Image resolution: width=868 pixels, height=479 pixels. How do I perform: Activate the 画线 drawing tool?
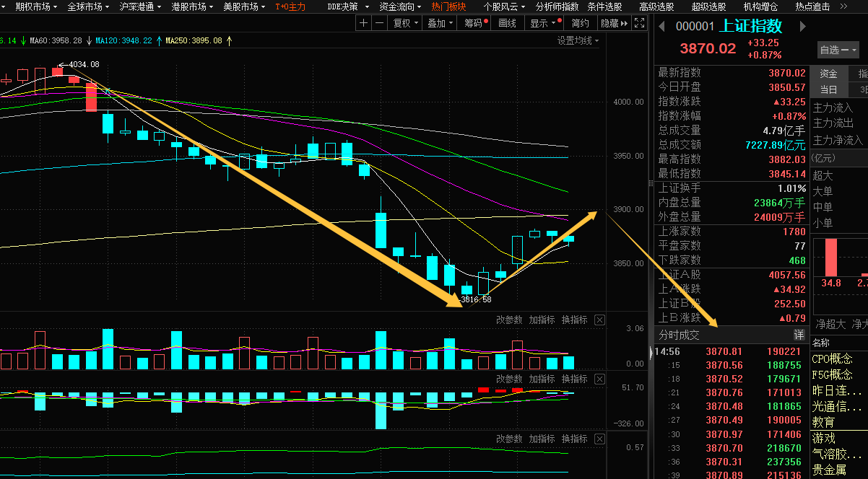tap(508, 23)
